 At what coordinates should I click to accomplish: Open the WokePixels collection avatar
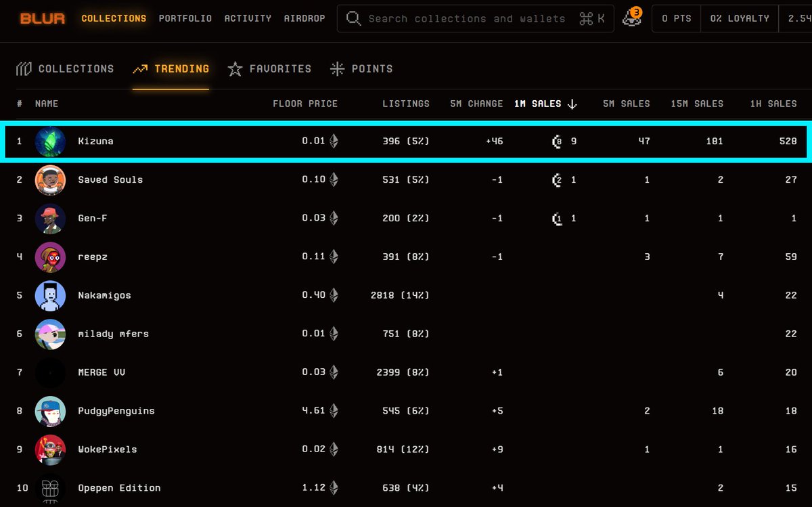pyautogui.click(x=50, y=449)
